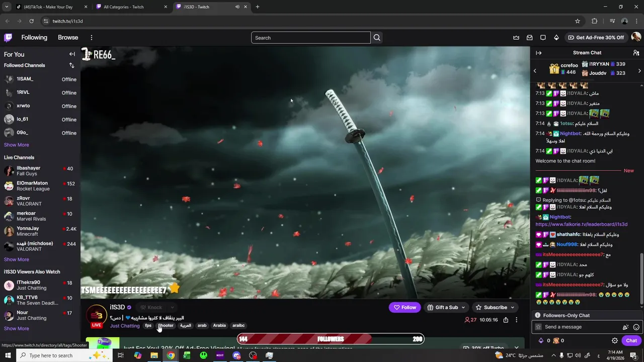The image size is (644, 362).
Task: Send message with Chat button
Action: click(631, 340)
